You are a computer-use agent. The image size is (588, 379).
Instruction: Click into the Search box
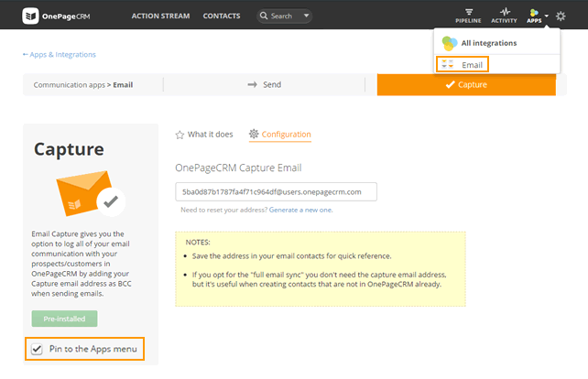(284, 16)
